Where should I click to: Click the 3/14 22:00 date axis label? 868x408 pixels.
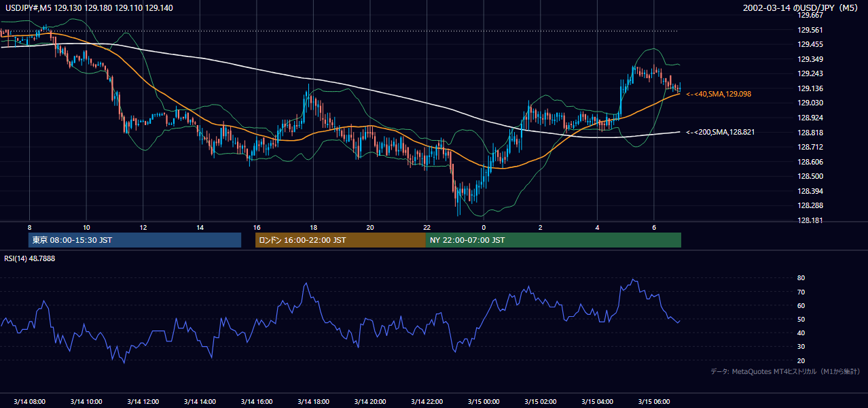[427, 402]
